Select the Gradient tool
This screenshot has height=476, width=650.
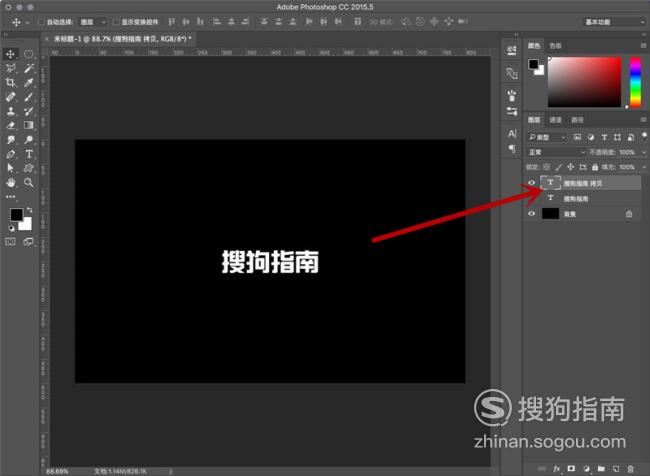click(29, 125)
